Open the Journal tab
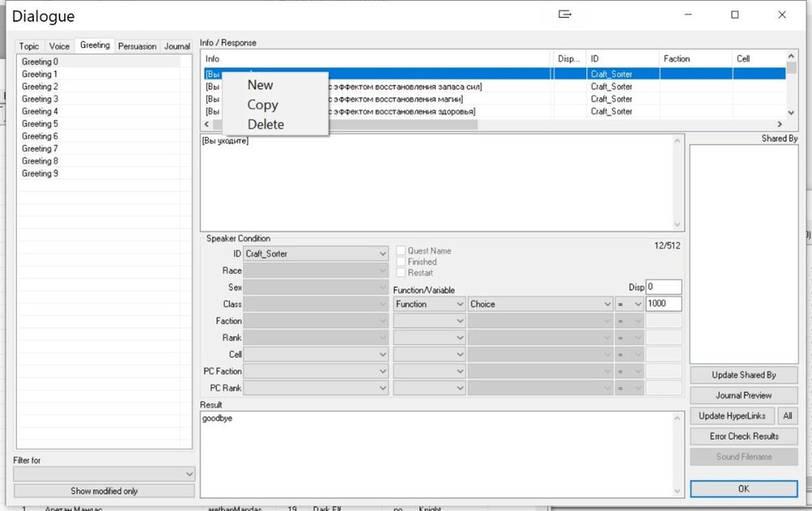This screenshot has height=511, width=812. 177,46
